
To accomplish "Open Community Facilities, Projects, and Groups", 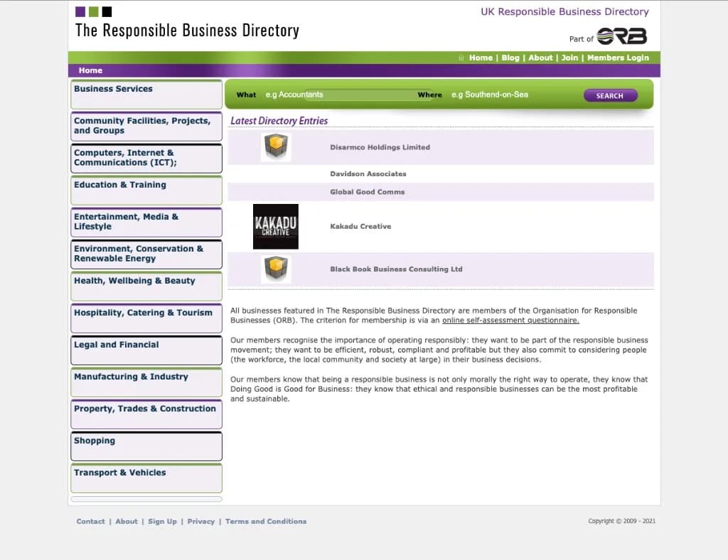I will pos(146,126).
